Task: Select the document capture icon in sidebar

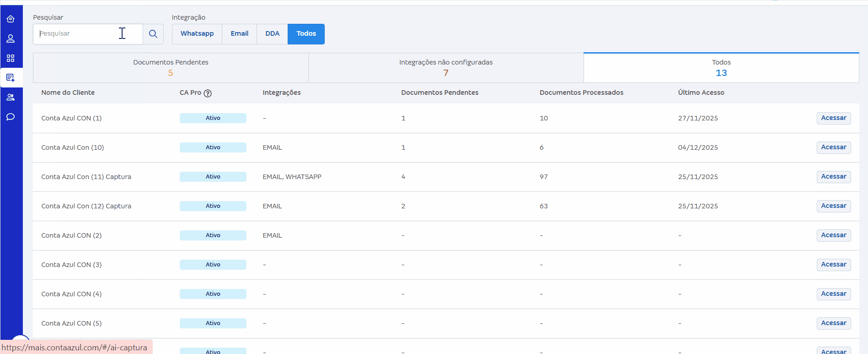Action: [x=11, y=78]
